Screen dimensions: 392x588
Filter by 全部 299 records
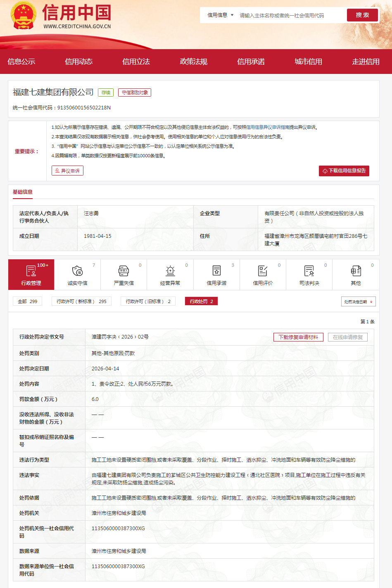point(27,301)
